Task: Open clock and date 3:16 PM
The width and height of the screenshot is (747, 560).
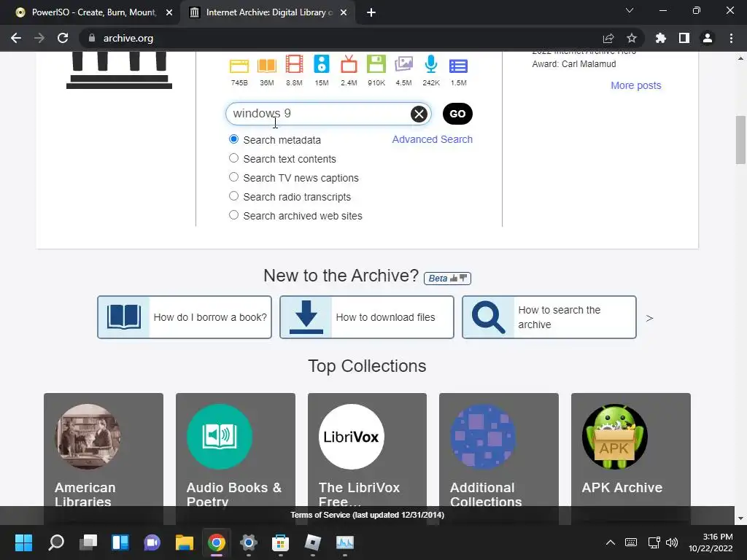Action: pyautogui.click(x=711, y=542)
